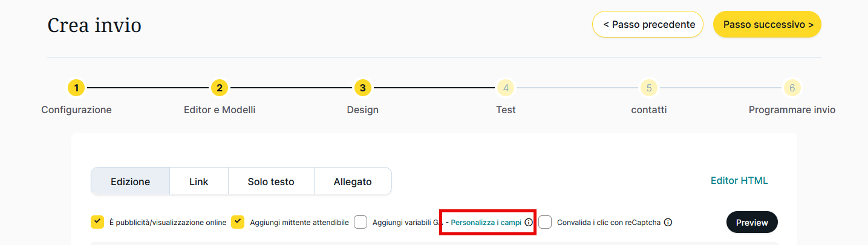Go to step 5 contatti
The width and height of the screenshot is (868, 245).
[648, 88]
